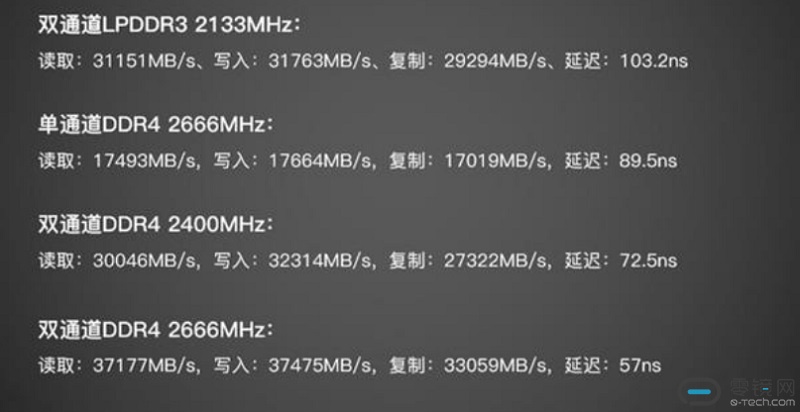Click the blue watermark logo icon

699,392
